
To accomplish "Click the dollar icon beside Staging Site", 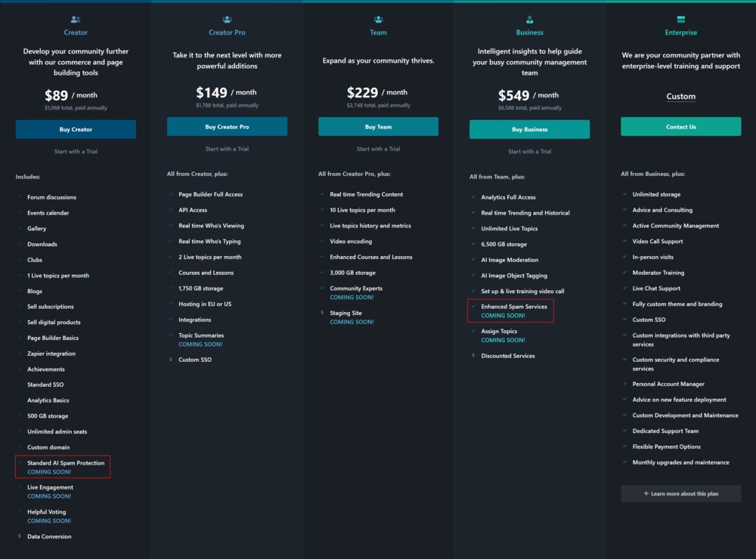I will coord(322,313).
